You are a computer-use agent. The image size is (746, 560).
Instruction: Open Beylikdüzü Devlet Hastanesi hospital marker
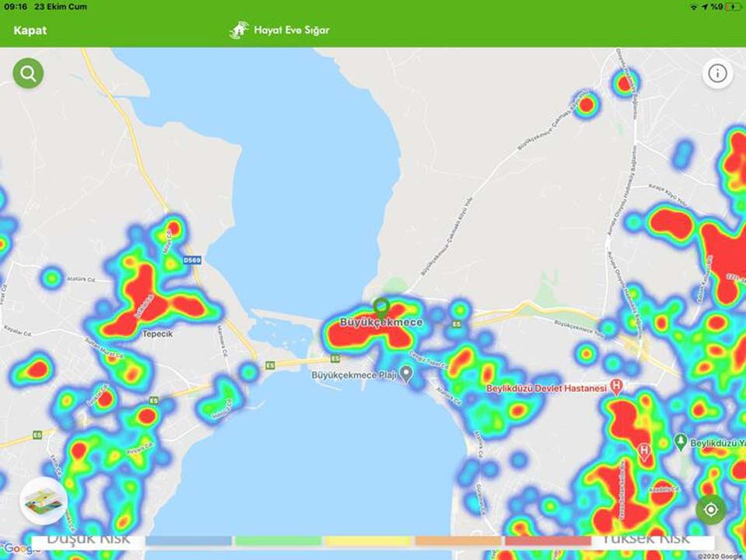pos(616,387)
